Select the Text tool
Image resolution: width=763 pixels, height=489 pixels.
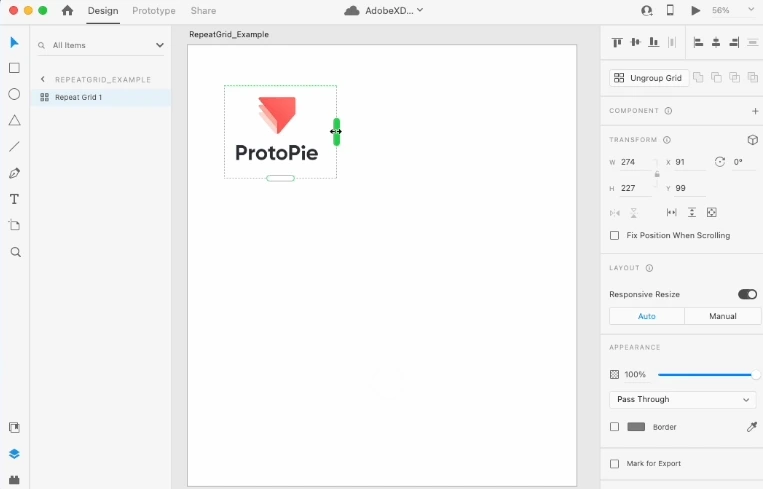point(14,199)
